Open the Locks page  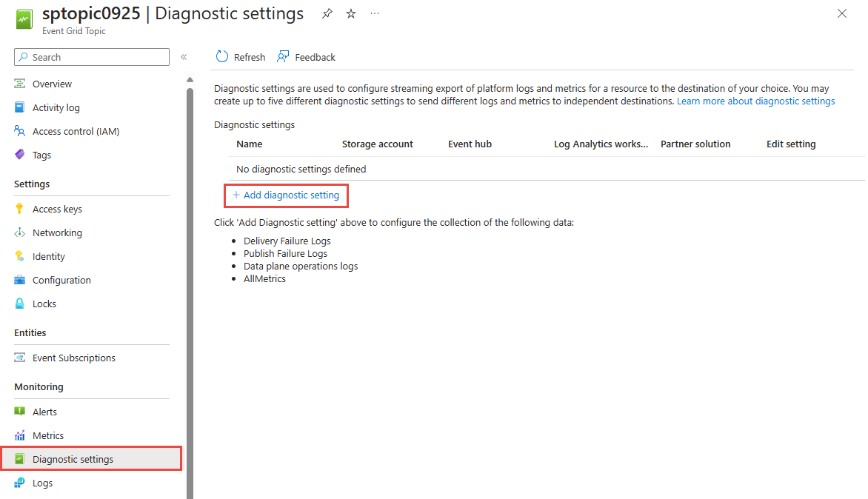tap(43, 303)
